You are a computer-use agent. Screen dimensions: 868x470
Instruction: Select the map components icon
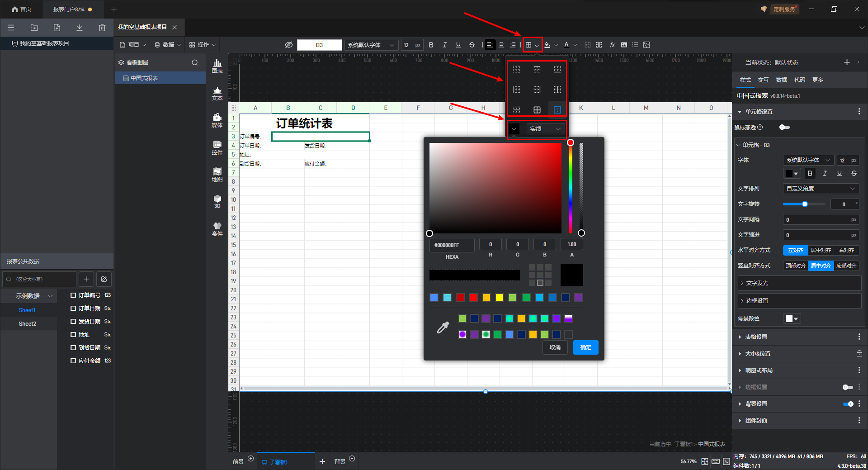(x=217, y=175)
